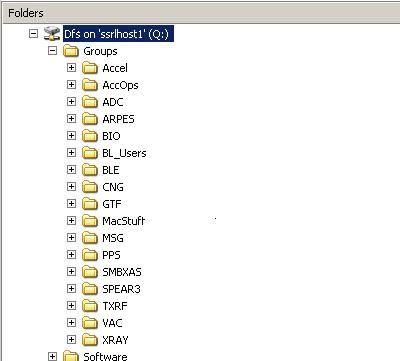Image resolution: width=400 pixels, height=361 pixels.
Task: Select the "ADC" folder label
Action: tap(113, 102)
